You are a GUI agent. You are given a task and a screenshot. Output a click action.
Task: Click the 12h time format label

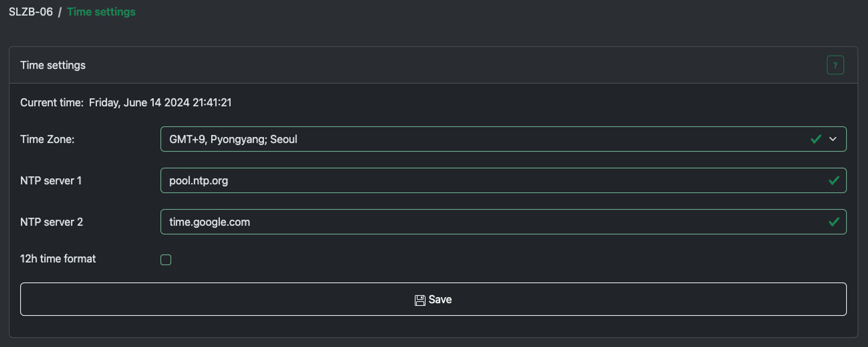pyautogui.click(x=58, y=259)
